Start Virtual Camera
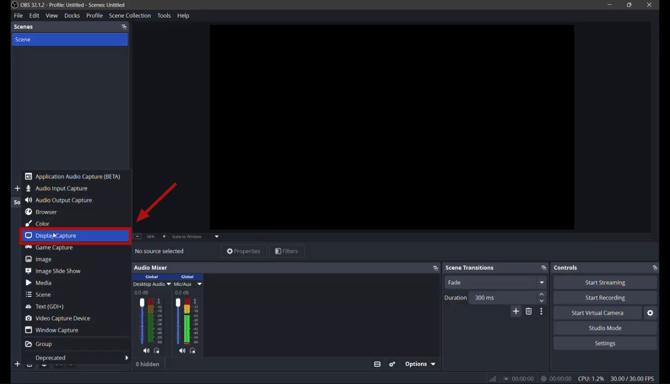The image size is (670, 384). (x=597, y=313)
